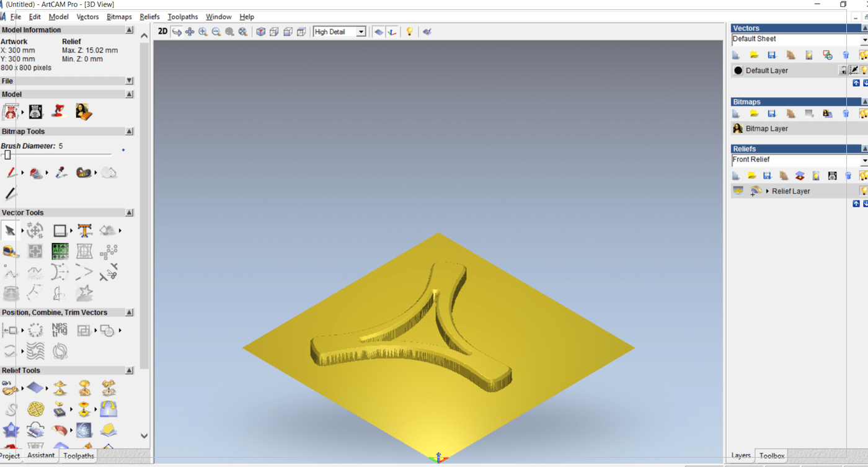Click the scissors trim vectors icon
This screenshot has height=467, width=868.
click(110, 272)
